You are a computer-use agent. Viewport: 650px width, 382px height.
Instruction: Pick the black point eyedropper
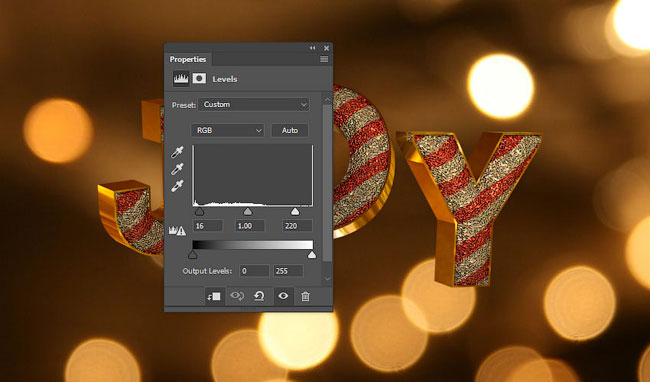click(x=177, y=152)
